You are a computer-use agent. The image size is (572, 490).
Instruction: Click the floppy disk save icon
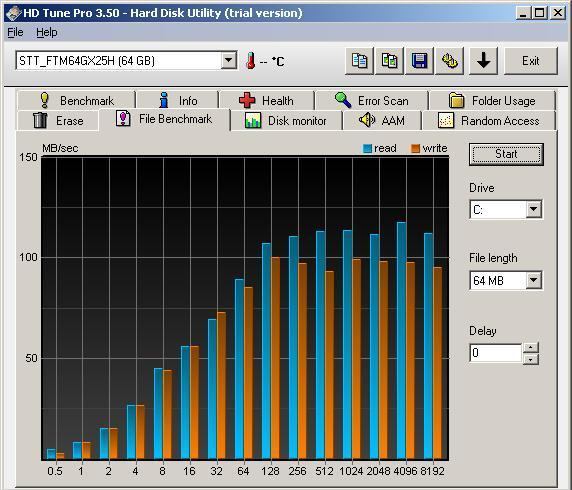pyautogui.click(x=420, y=61)
